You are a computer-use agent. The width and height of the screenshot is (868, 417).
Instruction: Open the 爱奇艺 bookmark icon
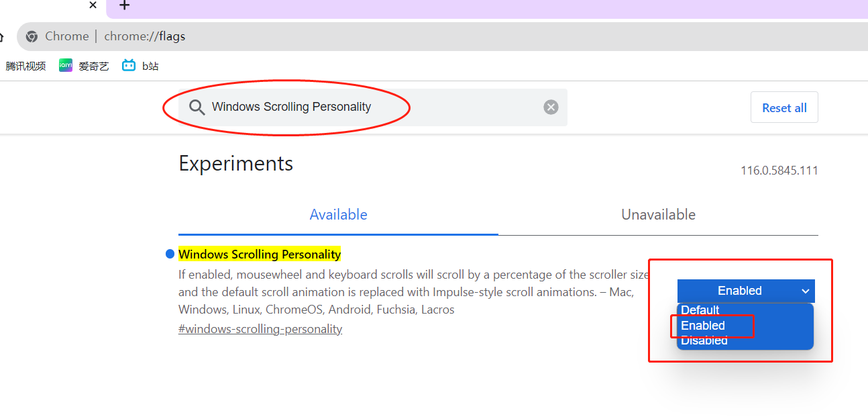[x=66, y=65]
